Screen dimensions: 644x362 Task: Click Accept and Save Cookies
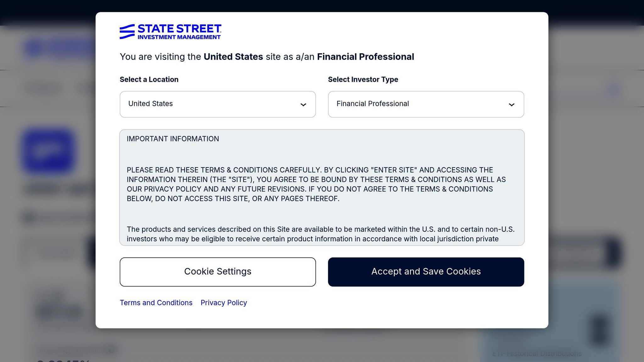[426, 271]
